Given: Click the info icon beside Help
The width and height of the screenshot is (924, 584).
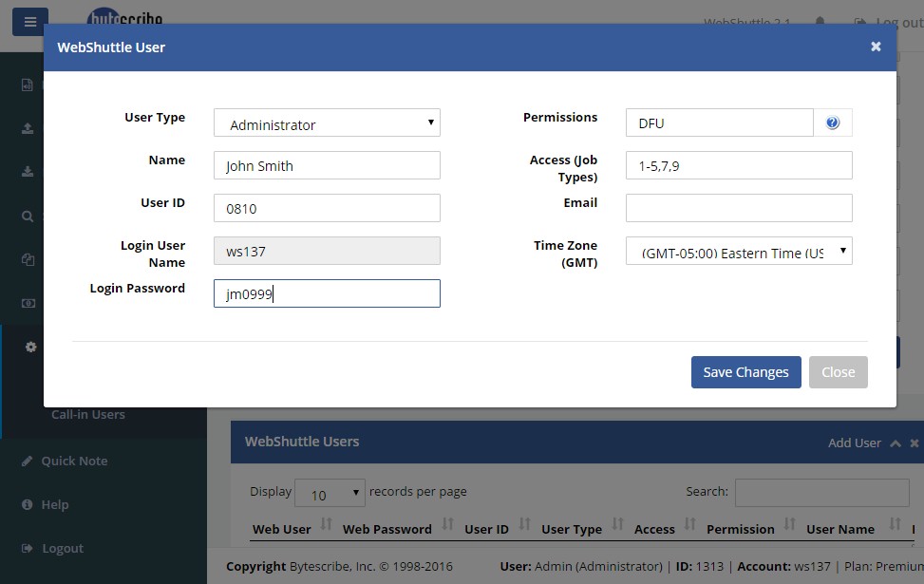Looking at the screenshot, I should click(x=28, y=504).
